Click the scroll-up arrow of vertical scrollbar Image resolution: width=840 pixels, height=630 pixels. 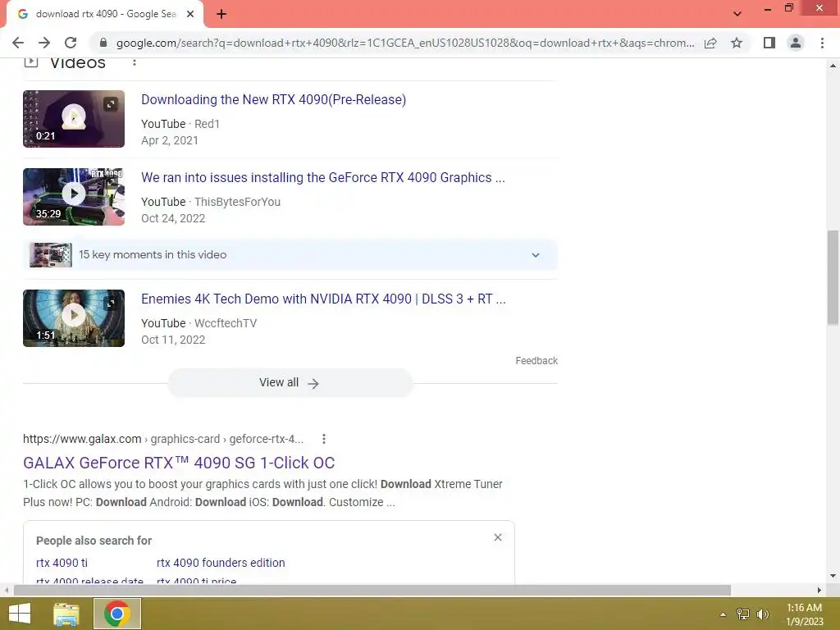click(x=833, y=66)
